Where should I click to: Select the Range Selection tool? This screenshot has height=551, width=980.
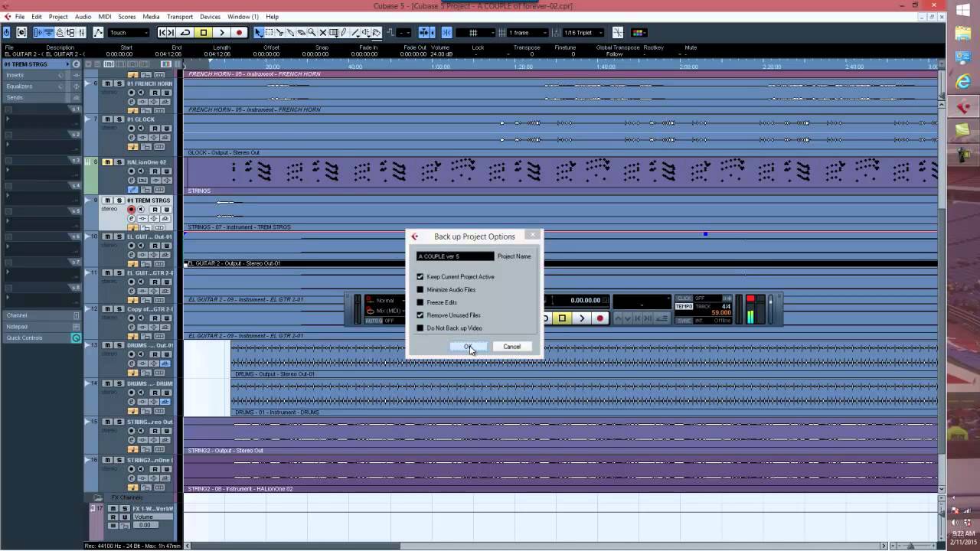[x=269, y=32]
